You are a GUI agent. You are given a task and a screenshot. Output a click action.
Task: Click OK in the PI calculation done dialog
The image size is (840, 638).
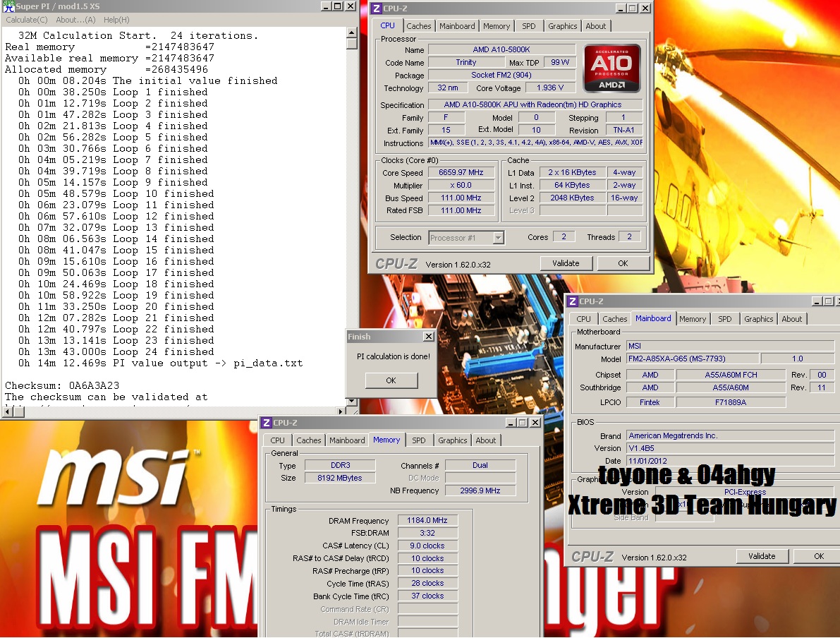[391, 380]
